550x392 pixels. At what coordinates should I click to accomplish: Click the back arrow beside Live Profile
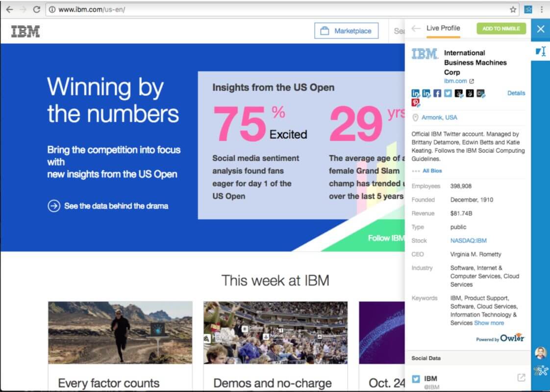click(416, 28)
